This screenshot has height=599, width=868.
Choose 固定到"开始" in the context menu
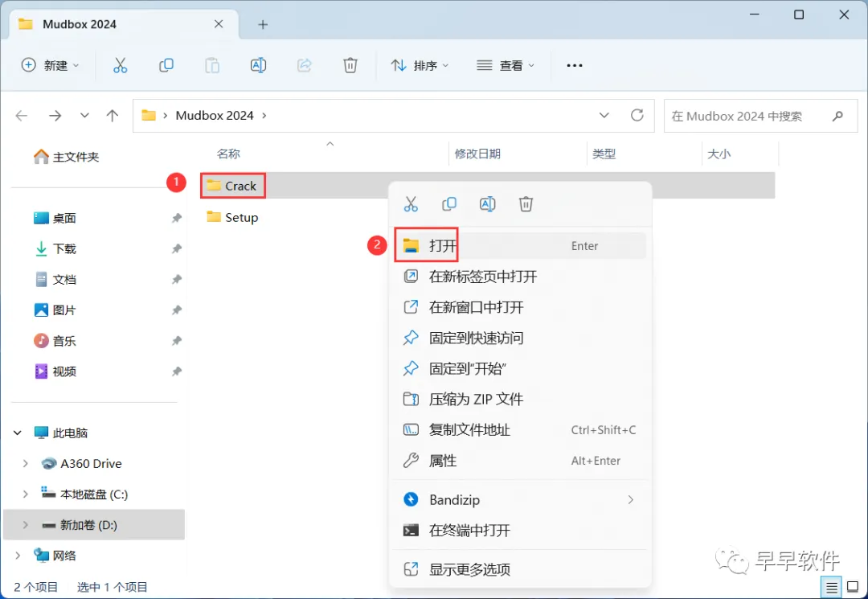pos(520,369)
